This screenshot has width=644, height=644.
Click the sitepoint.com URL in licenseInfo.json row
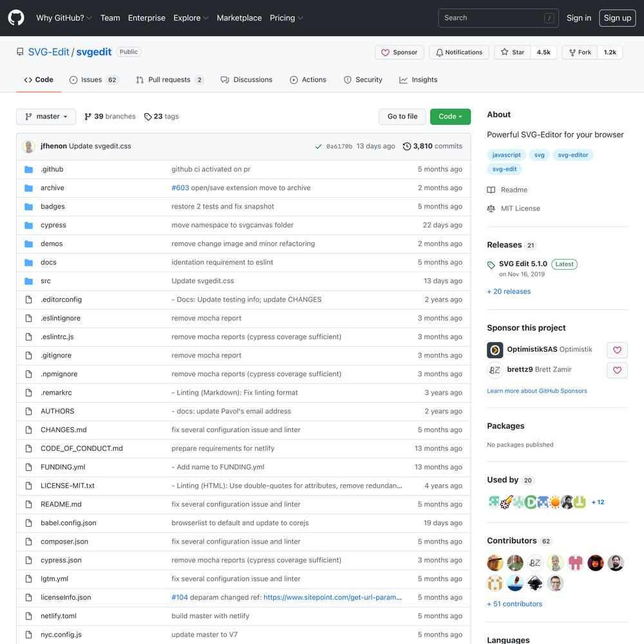pyautogui.click(x=333, y=597)
